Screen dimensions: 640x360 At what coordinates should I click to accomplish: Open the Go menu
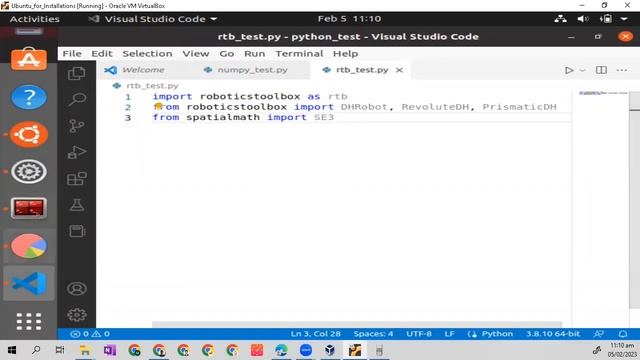pos(227,53)
